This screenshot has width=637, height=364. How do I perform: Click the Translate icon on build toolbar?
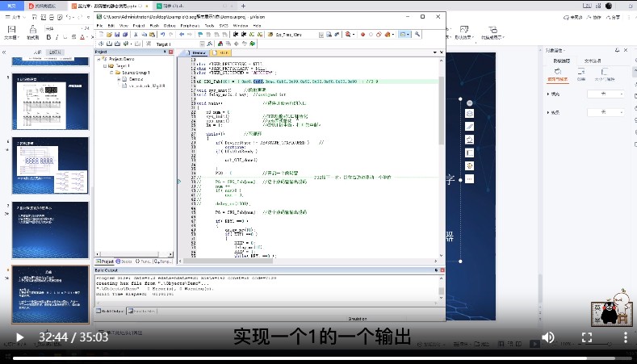pyautogui.click(x=101, y=44)
